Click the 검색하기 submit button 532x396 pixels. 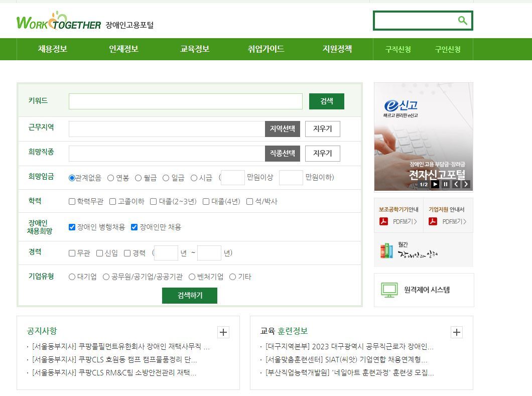[190, 295]
